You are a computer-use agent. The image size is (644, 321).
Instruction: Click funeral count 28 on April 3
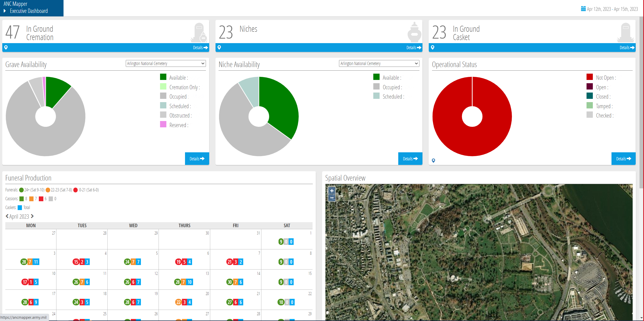(24, 262)
